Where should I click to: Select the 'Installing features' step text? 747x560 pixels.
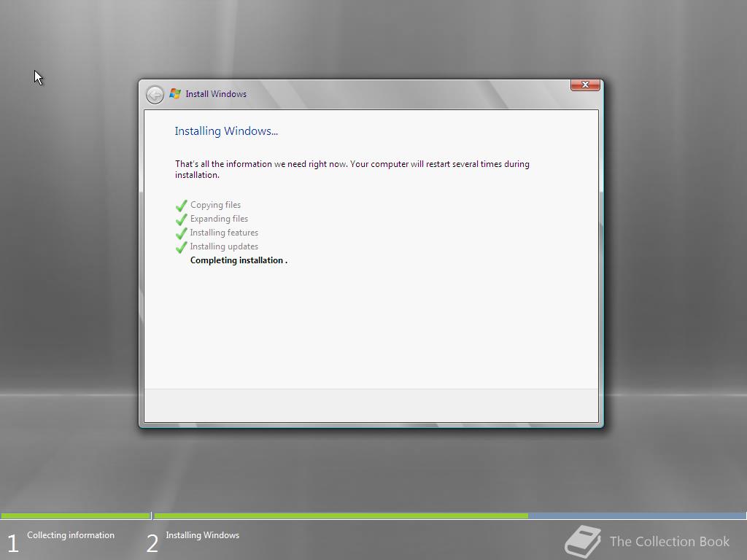tap(224, 233)
